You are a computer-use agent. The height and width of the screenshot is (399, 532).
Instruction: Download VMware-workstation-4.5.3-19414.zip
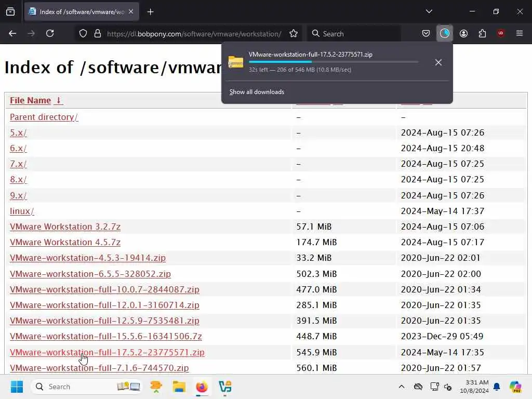88,258
